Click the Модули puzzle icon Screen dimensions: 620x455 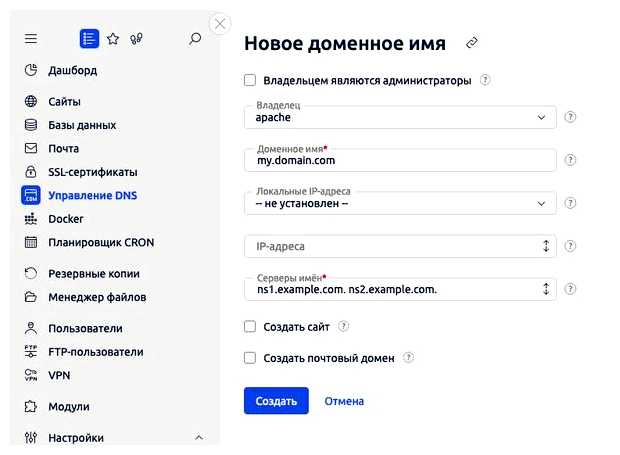[x=31, y=406]
